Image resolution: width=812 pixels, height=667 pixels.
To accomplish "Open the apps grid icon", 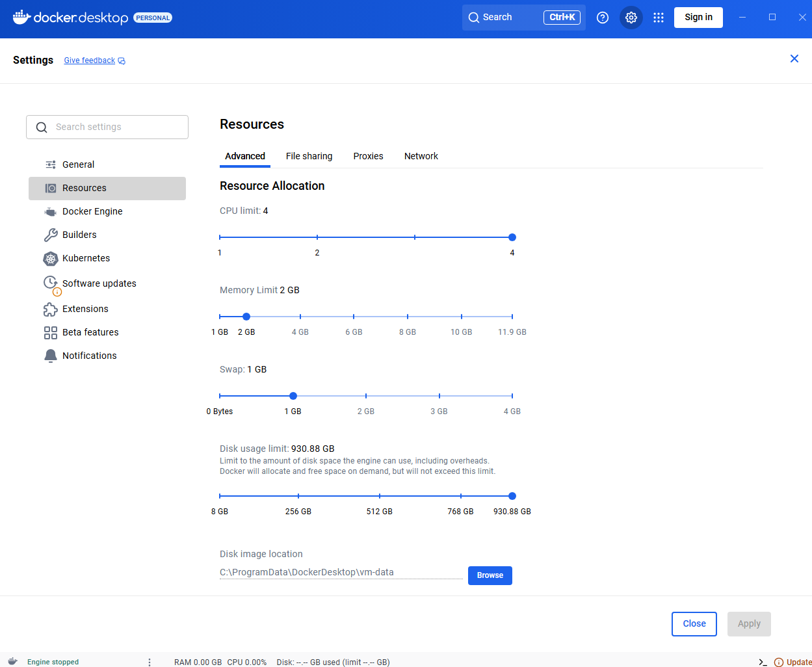I will tap(659, 18).
